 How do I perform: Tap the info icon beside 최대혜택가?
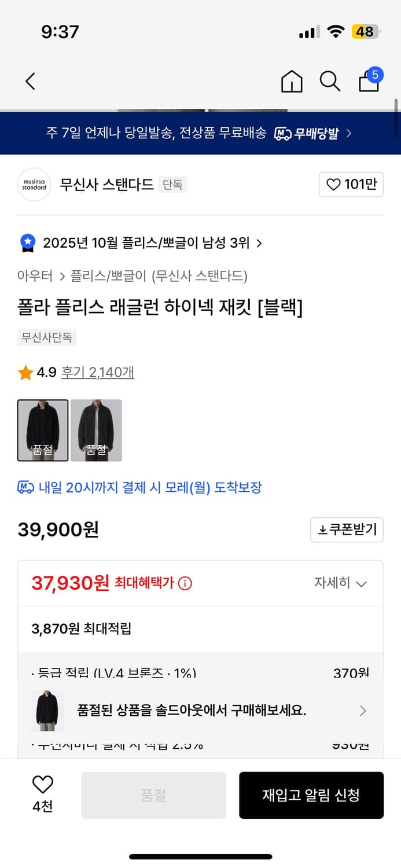pyautogui.click(x=185, y=583)
